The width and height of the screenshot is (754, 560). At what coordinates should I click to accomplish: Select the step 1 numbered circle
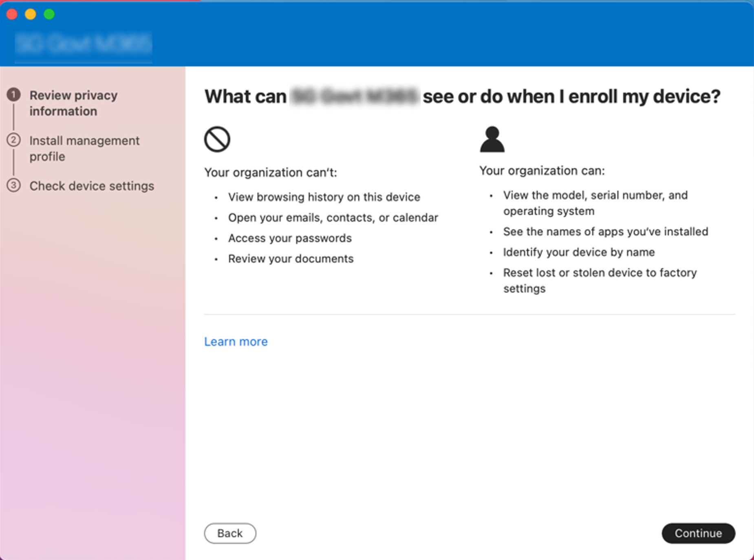point(13,95)
